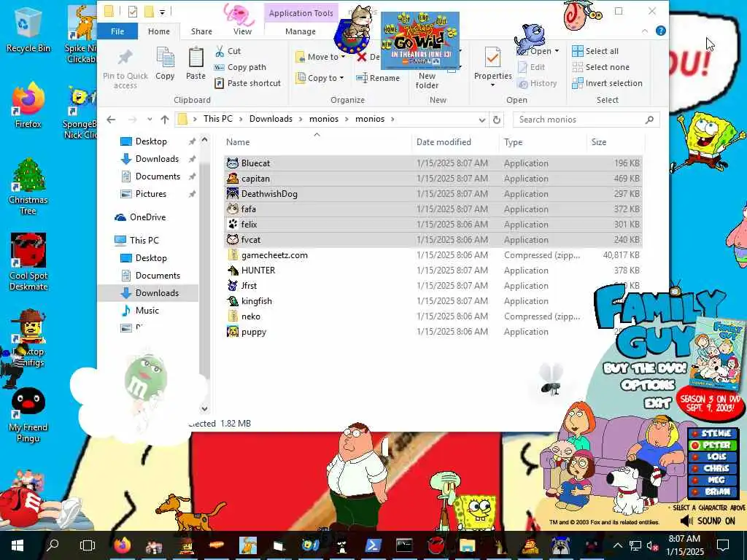Viewport: 747px width, 560px height.
Task: Open Recycle Bin desktop icon
Action: (x=28, y=29)
